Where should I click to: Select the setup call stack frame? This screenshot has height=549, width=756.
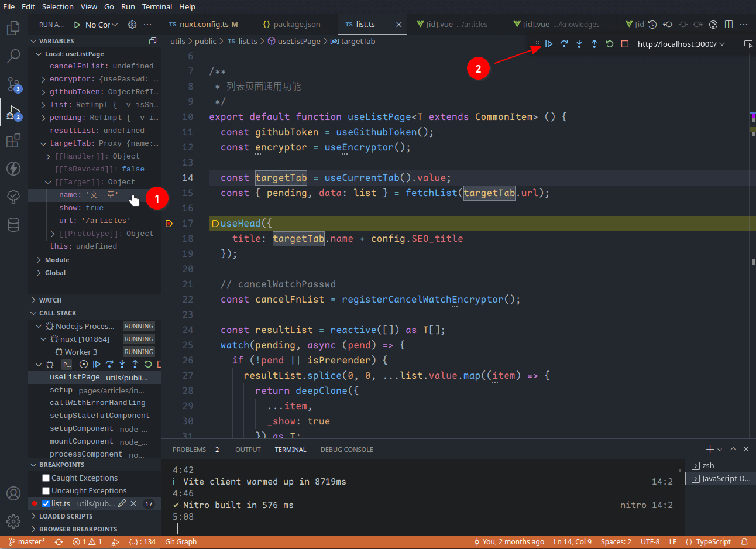pyautogui.click(x=61, y=390)
